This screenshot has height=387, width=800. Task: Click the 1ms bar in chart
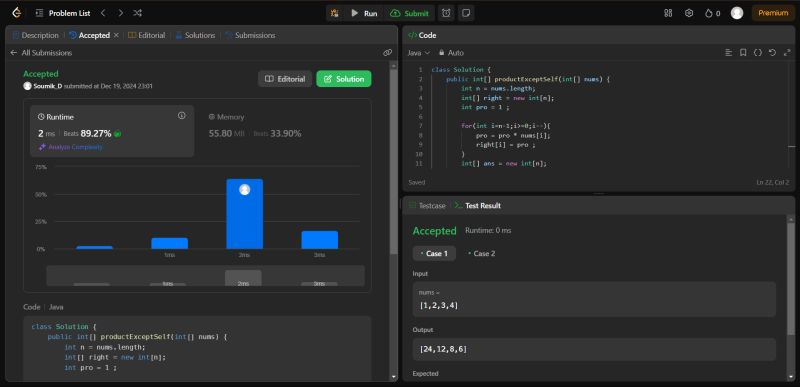[x=169, y=243]
